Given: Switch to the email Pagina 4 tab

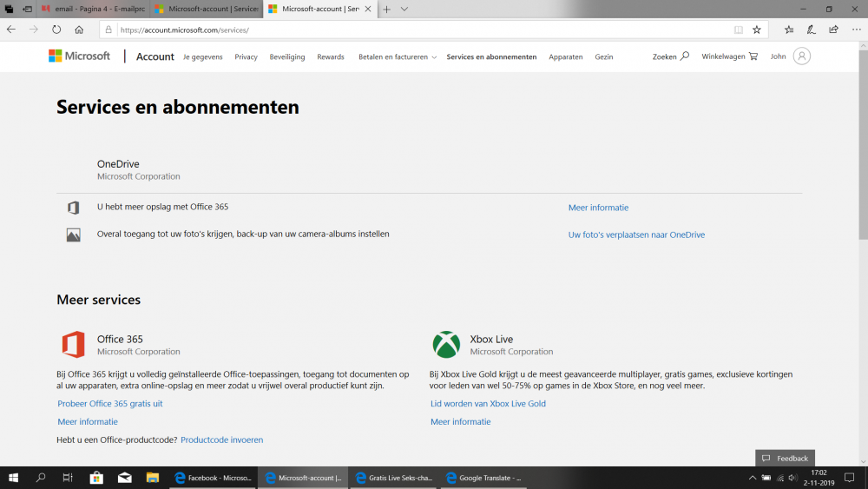Looking at the screenshot, I should tap(93, 9).
